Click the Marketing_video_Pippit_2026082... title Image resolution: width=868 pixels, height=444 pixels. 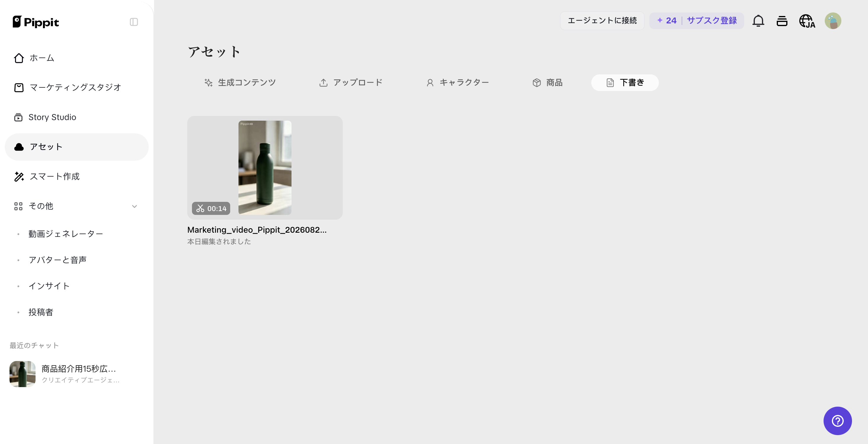[257, 230]
